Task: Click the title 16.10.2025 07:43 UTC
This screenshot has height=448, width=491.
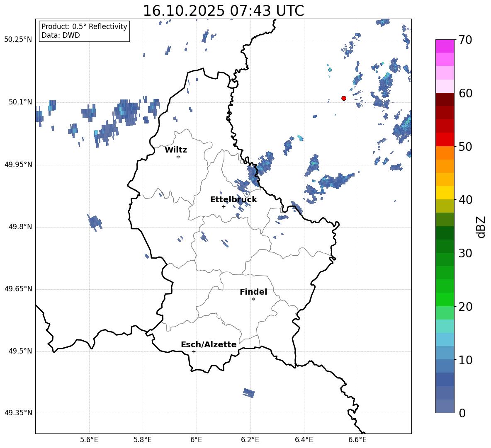Action: click(x=224, y=11)
